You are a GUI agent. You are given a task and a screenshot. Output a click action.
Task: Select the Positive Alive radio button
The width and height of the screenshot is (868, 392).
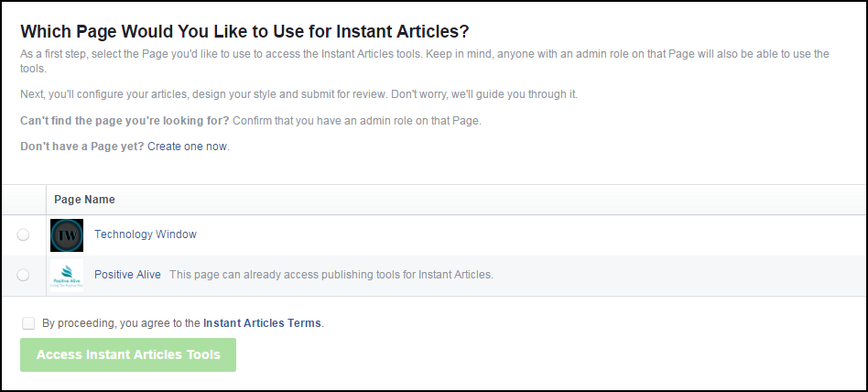coord(23,275)
